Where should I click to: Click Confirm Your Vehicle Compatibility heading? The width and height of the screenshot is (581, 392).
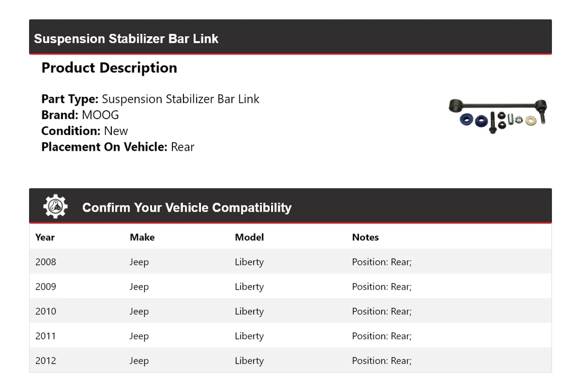click(186, 207)
